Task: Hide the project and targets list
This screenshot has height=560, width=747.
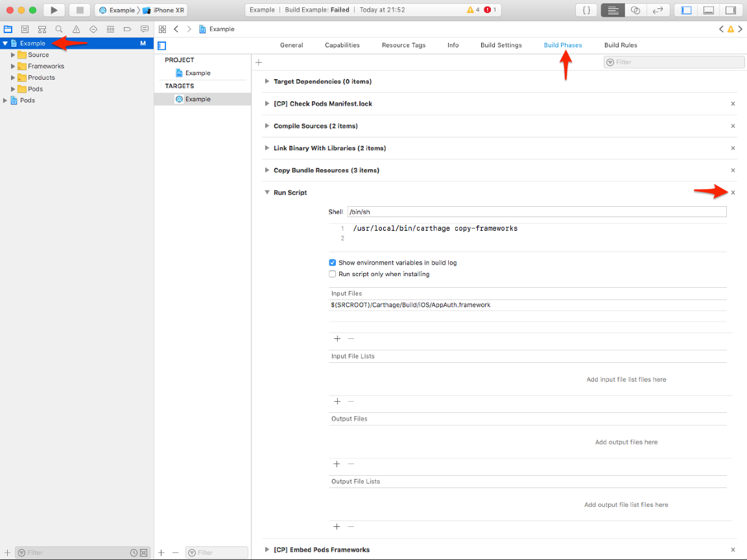Action: pyautogui.click(x=162, y=46)
